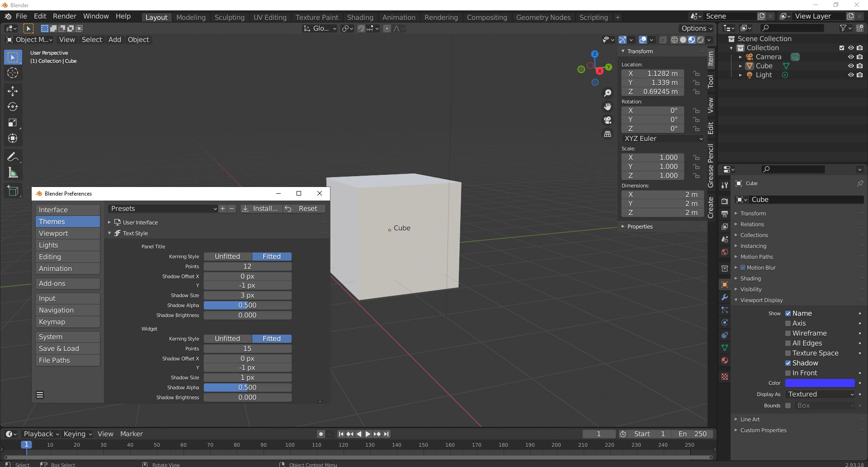Select the Transform tool
The image size is (868, 467).
[x=13, y=138]
